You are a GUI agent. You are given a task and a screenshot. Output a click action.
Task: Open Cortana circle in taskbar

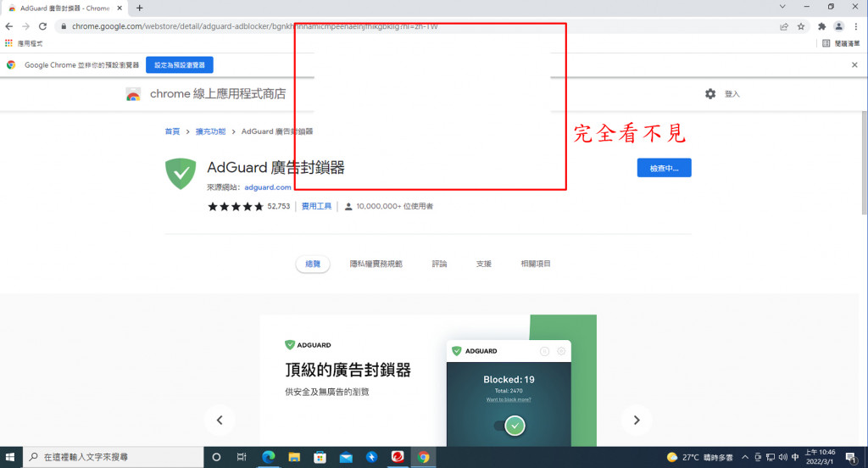tap(216, 457)
